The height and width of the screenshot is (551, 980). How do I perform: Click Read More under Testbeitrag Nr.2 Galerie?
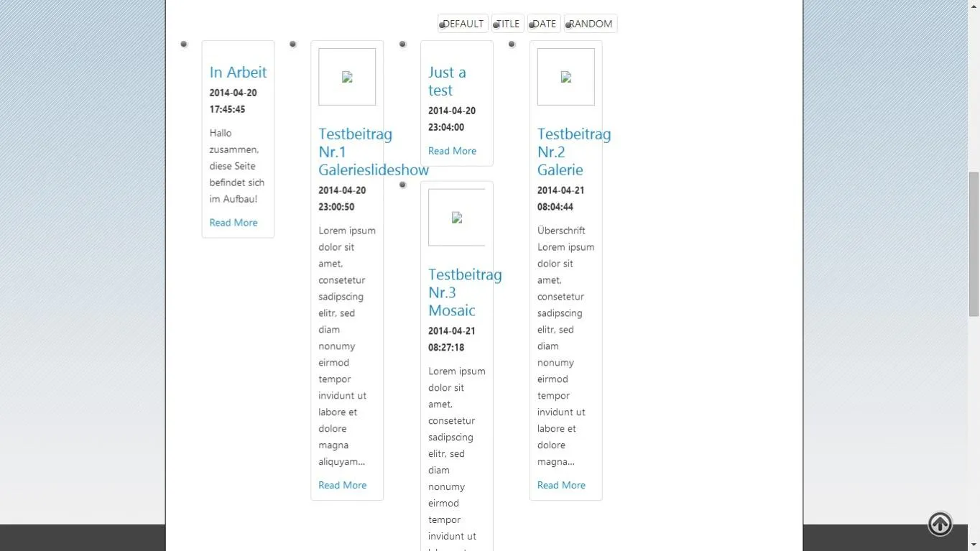(x=561, y=485)
